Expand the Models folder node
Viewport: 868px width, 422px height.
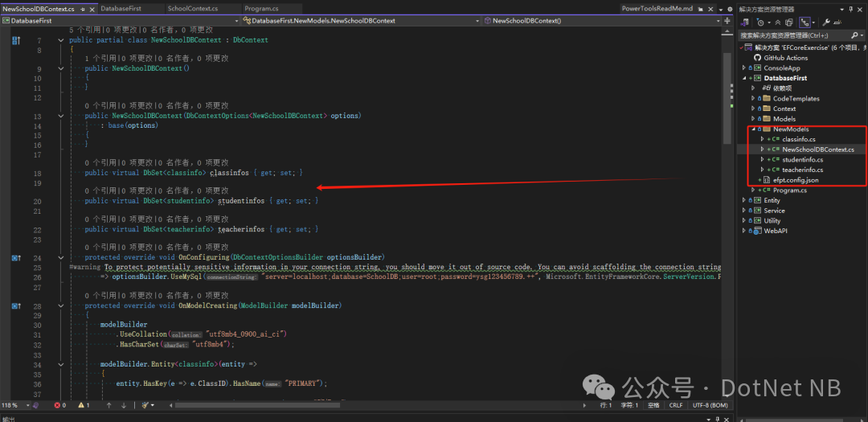(x=753, y=119)
